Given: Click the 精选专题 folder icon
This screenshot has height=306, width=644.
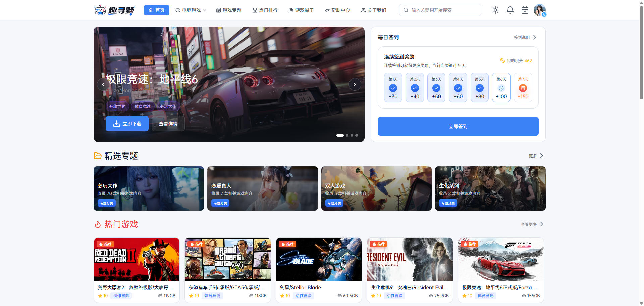Looking at the screenshot, I should click(x=98, y=156).
